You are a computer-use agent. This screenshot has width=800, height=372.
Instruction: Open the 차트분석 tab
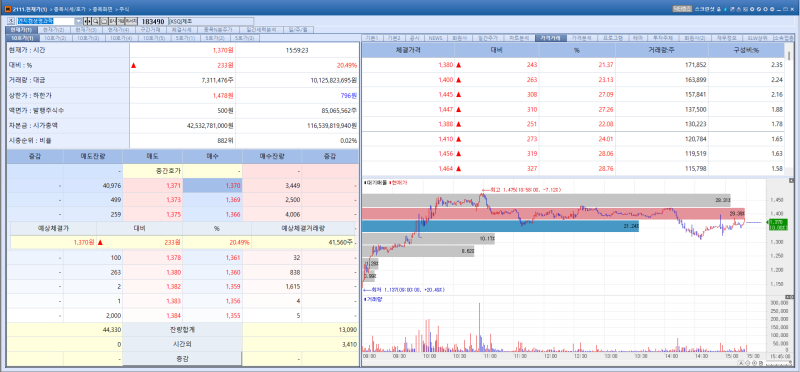(x=519, y=38)
